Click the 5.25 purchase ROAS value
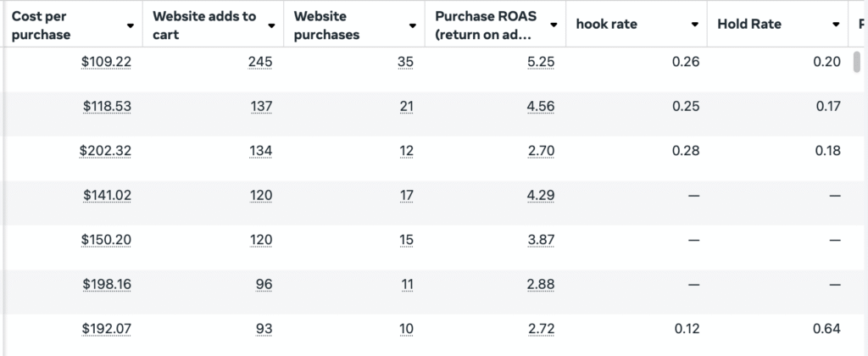Screen dimensions: 868x356 [542, 62]
